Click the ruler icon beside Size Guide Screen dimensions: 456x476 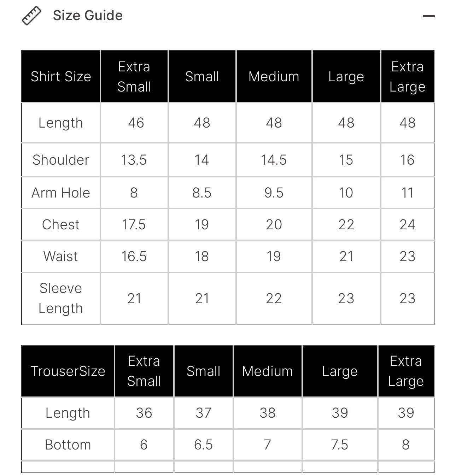point(31,16)
